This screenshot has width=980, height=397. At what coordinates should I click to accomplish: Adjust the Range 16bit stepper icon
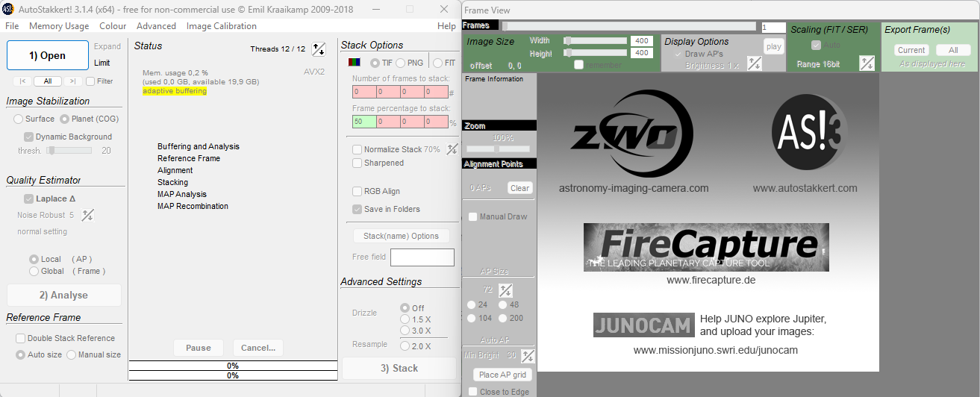[x=867, y=63]
